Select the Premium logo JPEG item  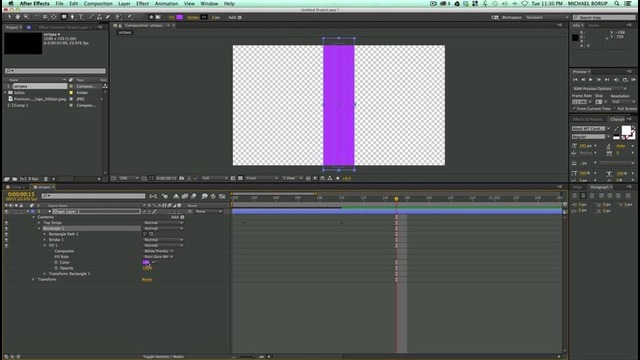click(x=40, y=99)
